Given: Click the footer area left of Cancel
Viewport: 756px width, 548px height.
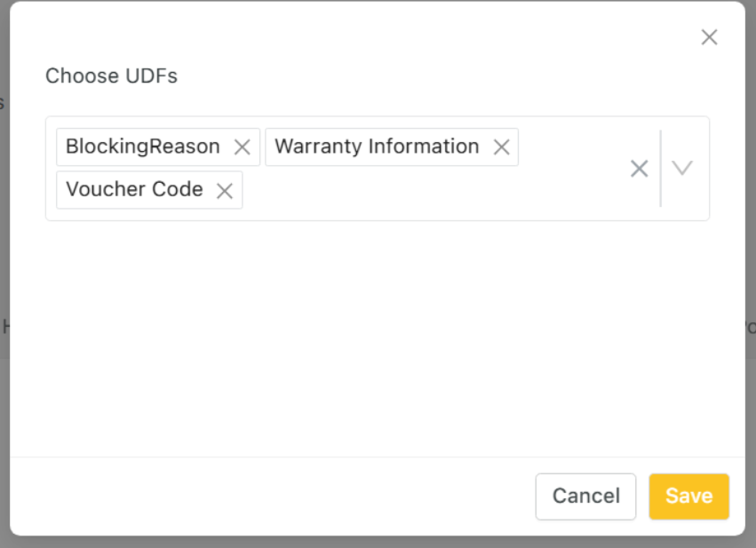Looking at the screenshot, I should (267, 496).
